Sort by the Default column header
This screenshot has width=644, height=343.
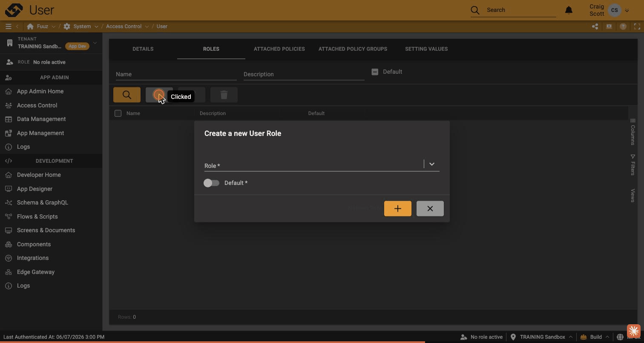[316, 113]
